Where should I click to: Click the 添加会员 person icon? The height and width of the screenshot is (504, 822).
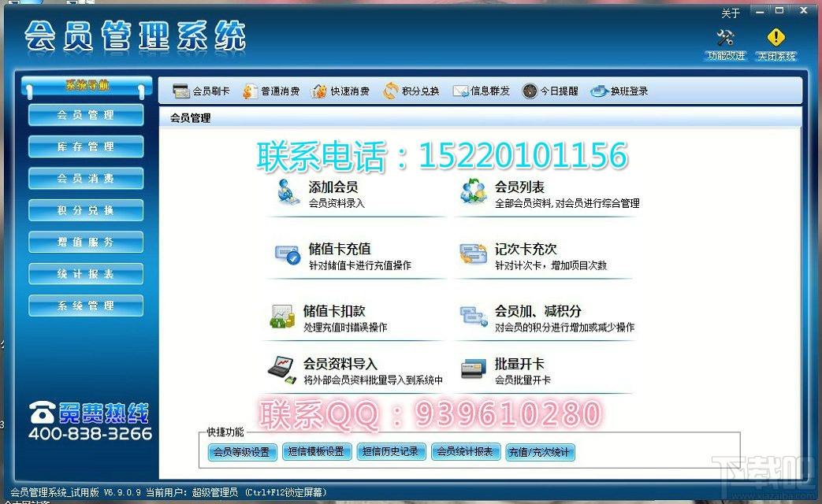[287, 191]
